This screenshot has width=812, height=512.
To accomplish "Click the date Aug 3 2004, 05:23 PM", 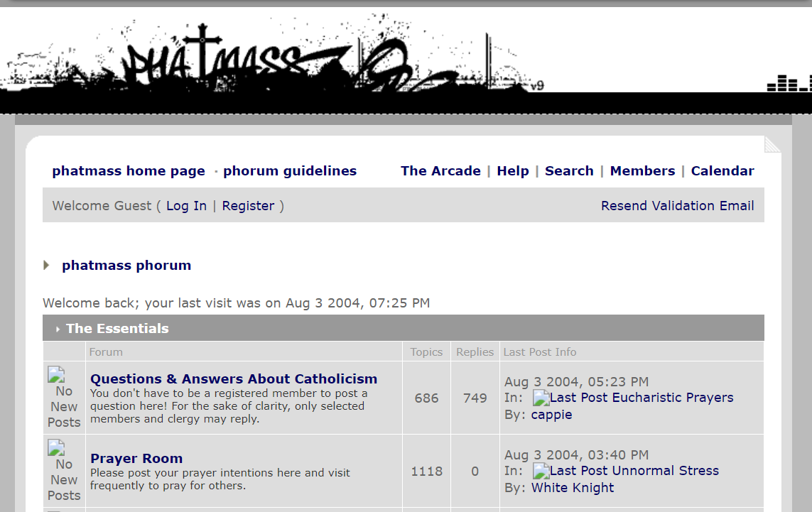I will [576, 382].
